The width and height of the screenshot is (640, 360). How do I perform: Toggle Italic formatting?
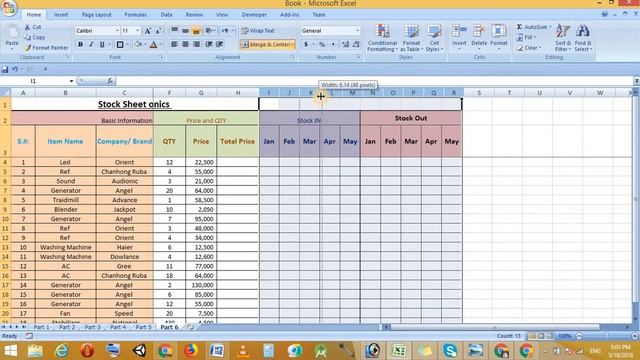coord(91,44)
